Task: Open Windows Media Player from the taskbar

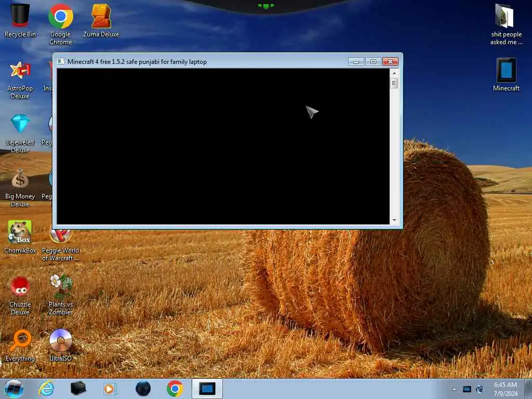Action: [110, 389]
